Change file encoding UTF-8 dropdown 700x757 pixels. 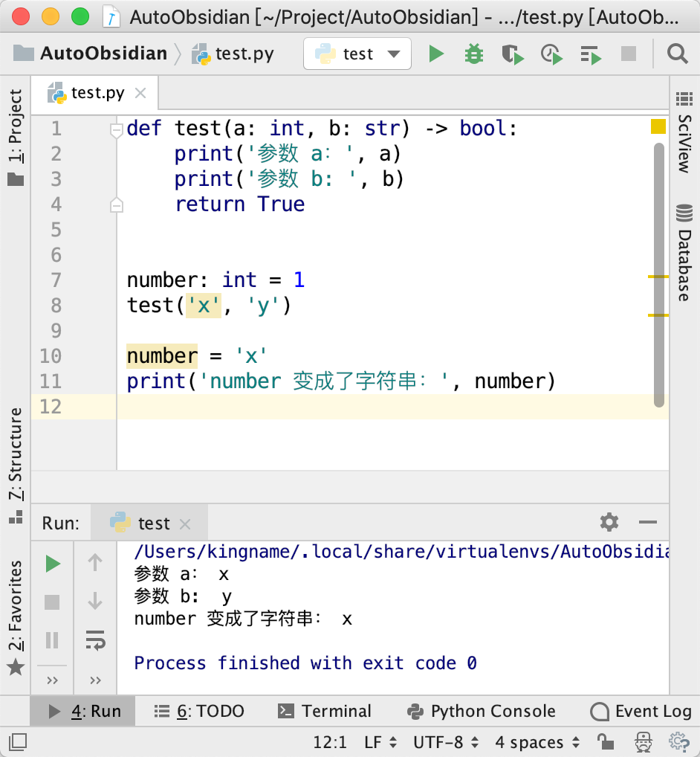point(446,742)
